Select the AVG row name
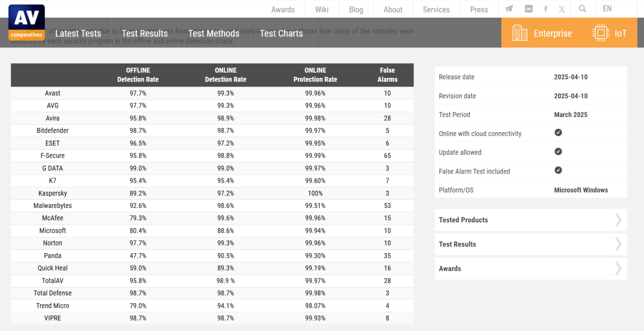 pos(53,105)
